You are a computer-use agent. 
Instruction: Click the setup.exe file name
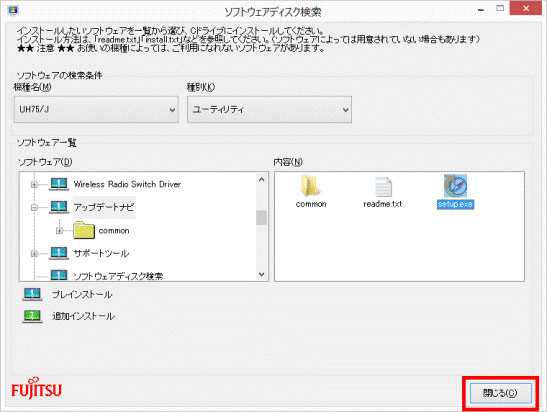click(455, 204)
